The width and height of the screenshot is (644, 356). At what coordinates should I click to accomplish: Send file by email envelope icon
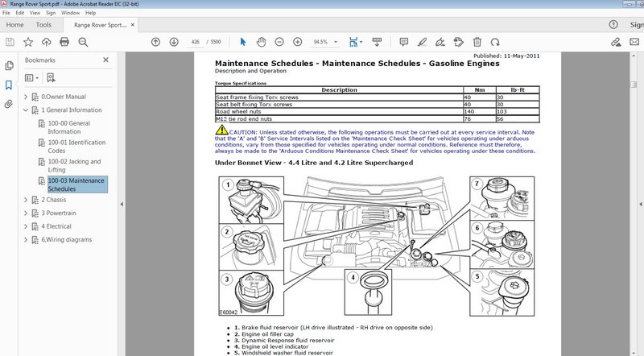point(634,42)
